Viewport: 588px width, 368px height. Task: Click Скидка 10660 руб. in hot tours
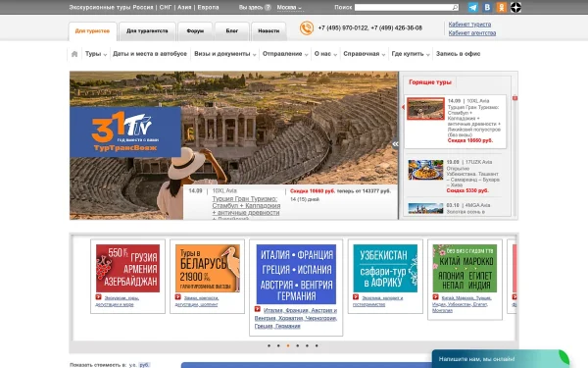tap(469, 140)
